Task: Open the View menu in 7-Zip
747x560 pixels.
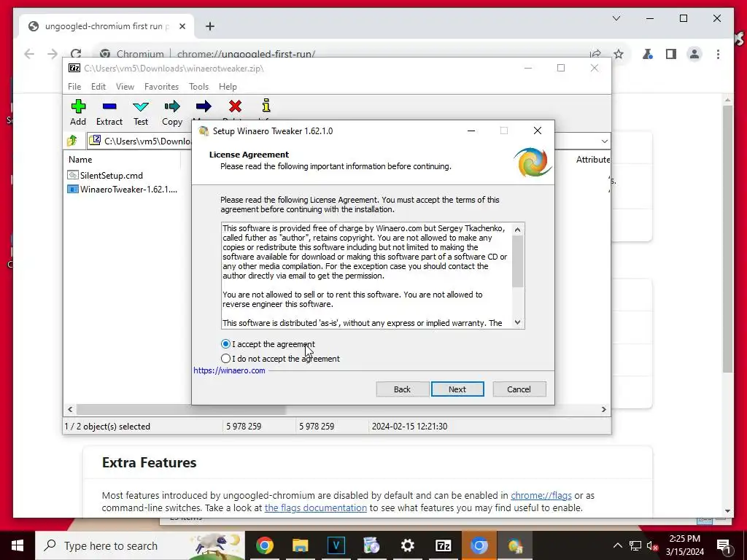Action: coord(125,87)
